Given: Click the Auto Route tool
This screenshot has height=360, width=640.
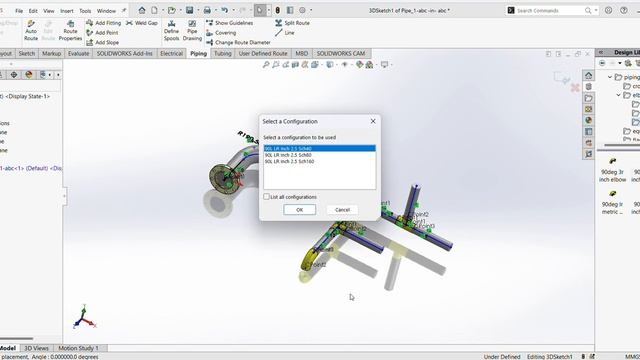Looking at the screenshot, I should click(x=31, y=31).
